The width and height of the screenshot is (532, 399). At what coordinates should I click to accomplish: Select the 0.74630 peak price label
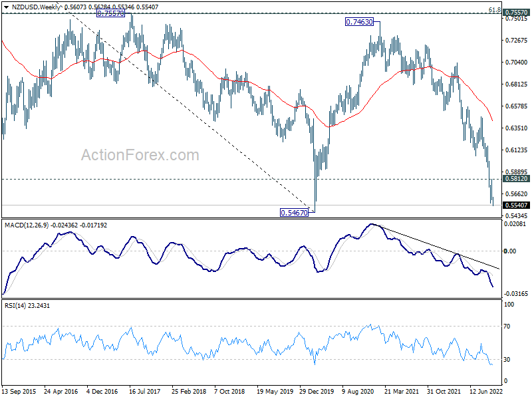coord(359,22)
